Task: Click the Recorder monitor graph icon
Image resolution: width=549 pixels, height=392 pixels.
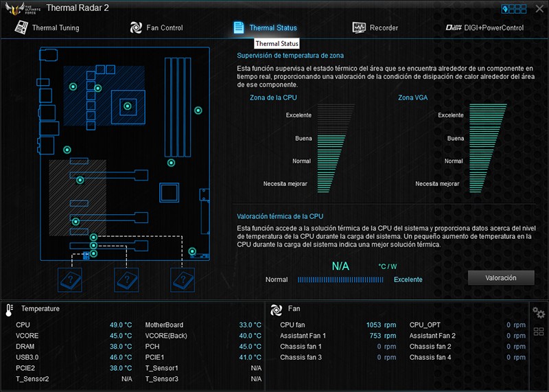Action: [359, 27]
